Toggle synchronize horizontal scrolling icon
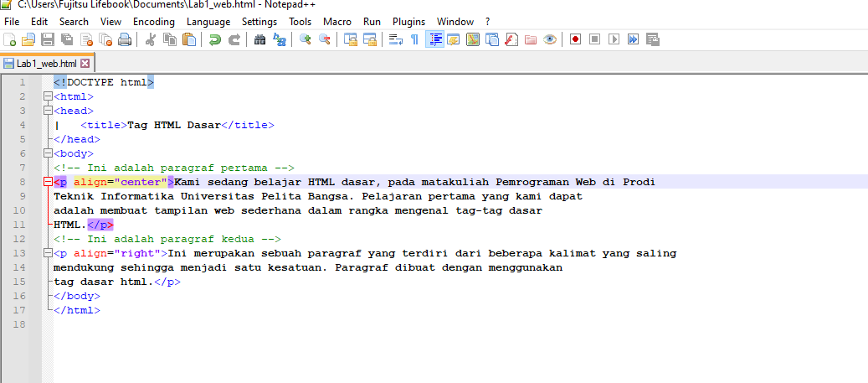The image size is (868, 383). (x=370, y=39)
